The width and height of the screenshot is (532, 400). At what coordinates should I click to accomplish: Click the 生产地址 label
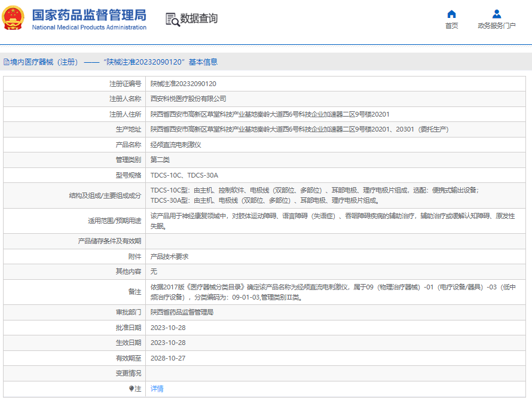pos(129,129)
